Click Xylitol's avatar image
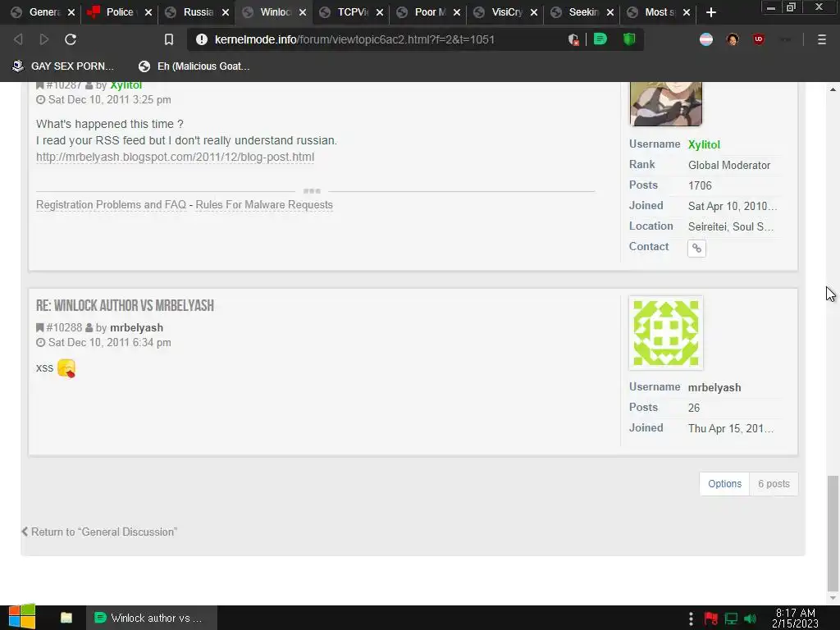The width and height of the screenshot is (840, 630). [666, 104]
